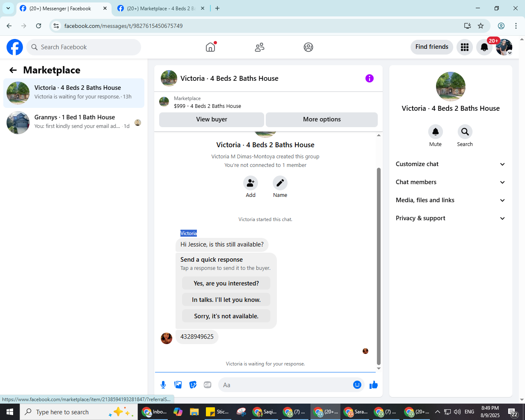Open the notifications bell icon
525x420 pixels.
click(484, 47)
